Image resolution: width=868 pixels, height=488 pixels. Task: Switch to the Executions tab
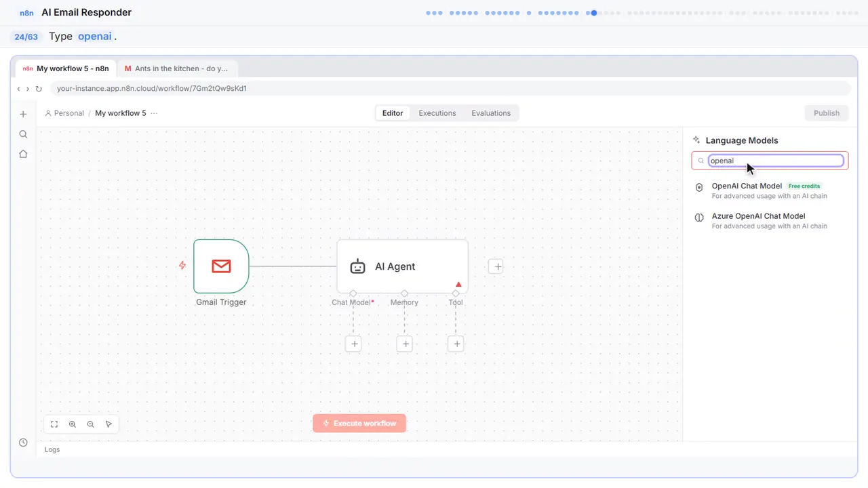[x=437, y=113]
